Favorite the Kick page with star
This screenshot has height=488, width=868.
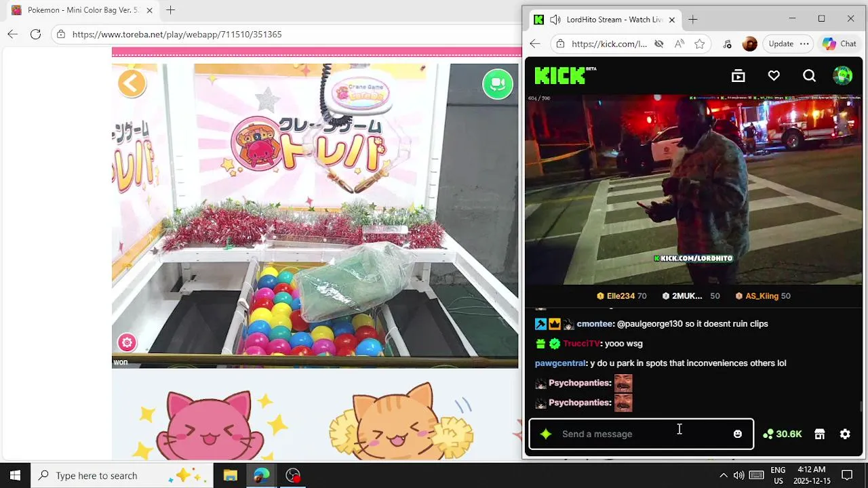tap(700, 44)
